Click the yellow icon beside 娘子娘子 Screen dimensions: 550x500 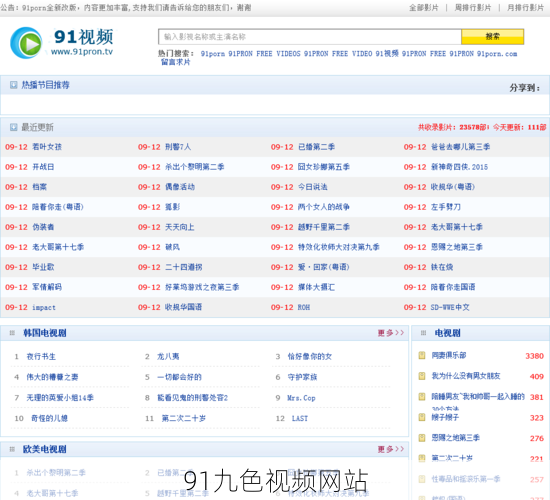click(x=422, y=417)
